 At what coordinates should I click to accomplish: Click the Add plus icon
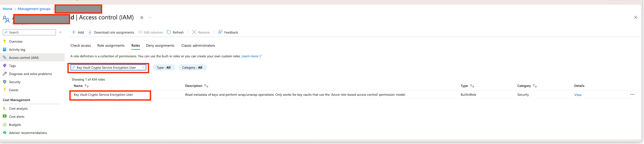[x=74, y=32]
